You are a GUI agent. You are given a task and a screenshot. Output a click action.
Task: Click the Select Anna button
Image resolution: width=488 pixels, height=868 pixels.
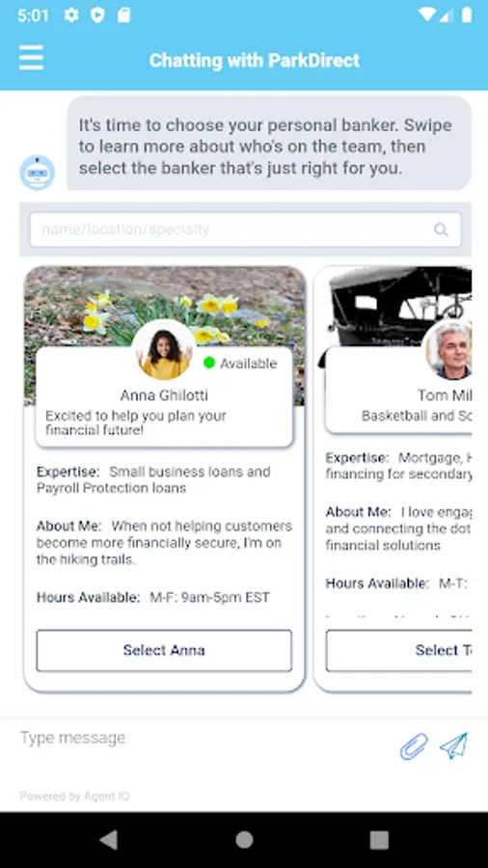[x=164, y=650]
